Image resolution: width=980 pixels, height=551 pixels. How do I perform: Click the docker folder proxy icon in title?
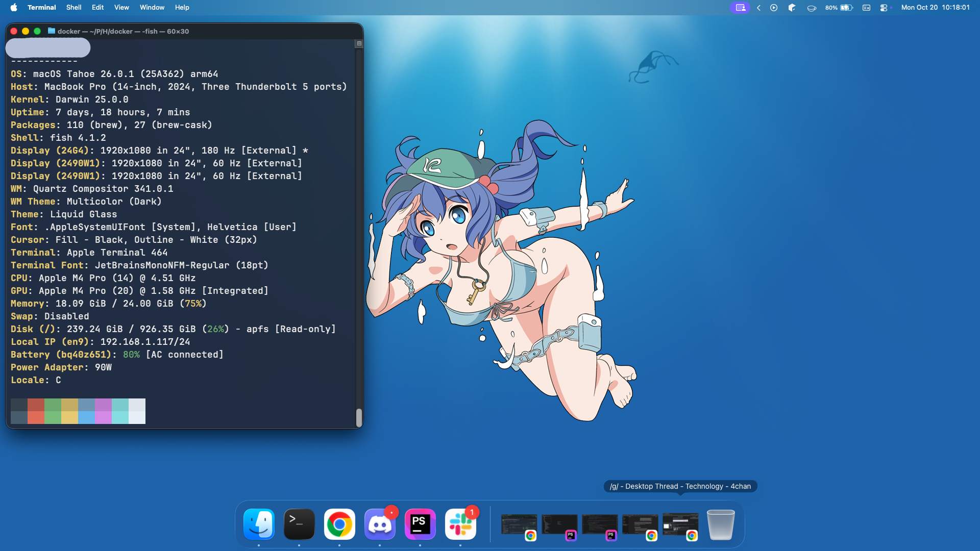(52, 31)
